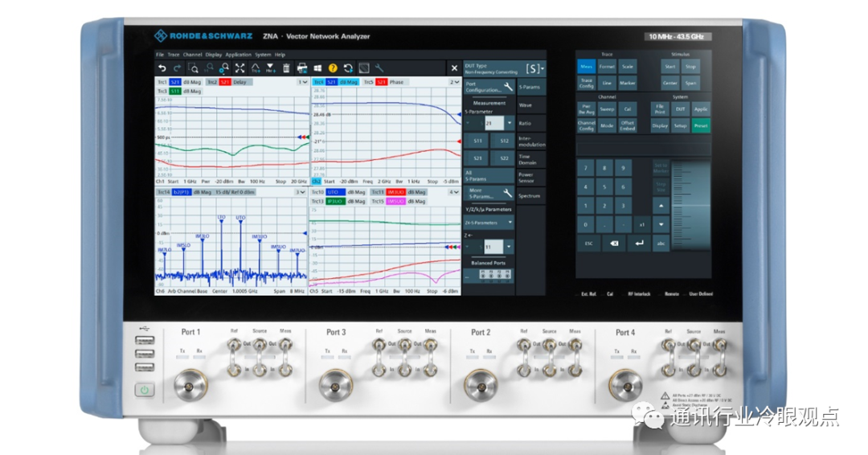Open the Trace menu
Screen dimensions: 868x455
[x=174, y=55]
